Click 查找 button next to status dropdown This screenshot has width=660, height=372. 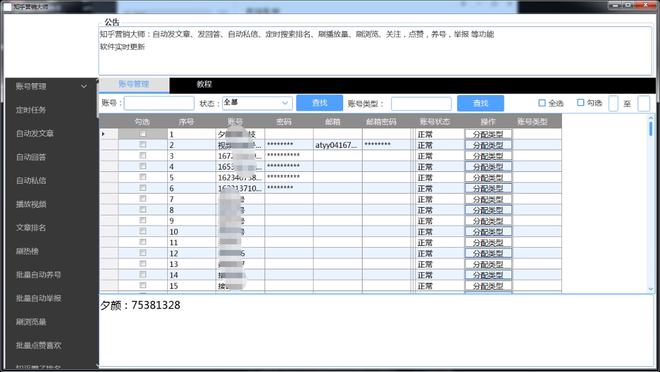click(x=319, y=103)
